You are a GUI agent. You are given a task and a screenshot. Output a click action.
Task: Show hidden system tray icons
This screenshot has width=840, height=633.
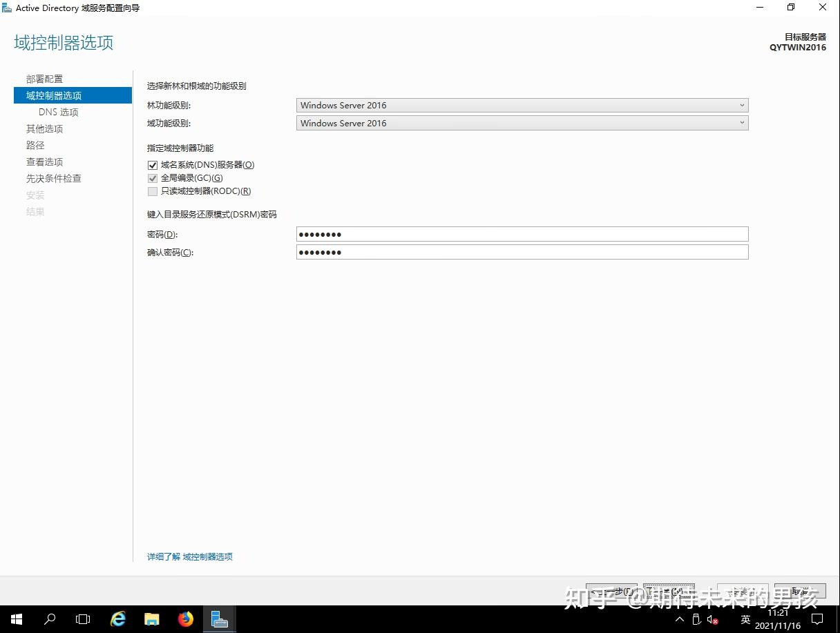click(680, 620)
